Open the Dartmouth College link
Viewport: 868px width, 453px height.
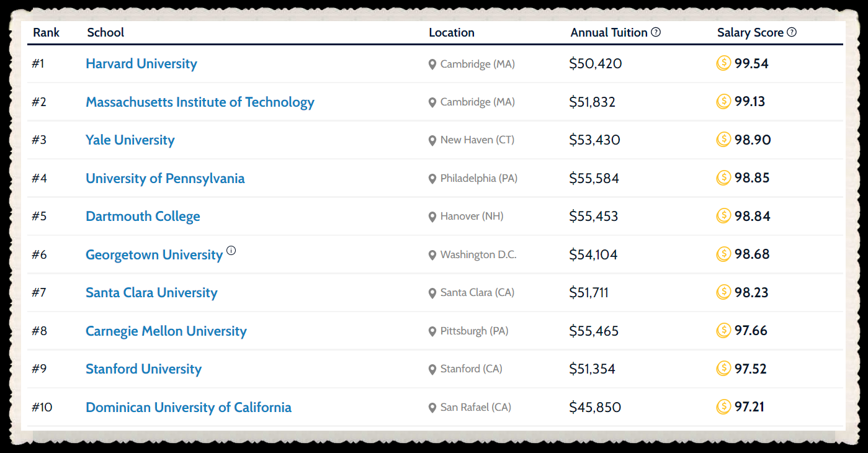(143, 217)
